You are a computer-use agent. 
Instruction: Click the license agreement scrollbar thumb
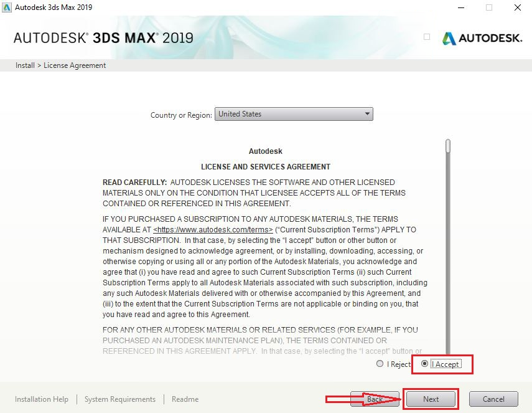(448, 146)
